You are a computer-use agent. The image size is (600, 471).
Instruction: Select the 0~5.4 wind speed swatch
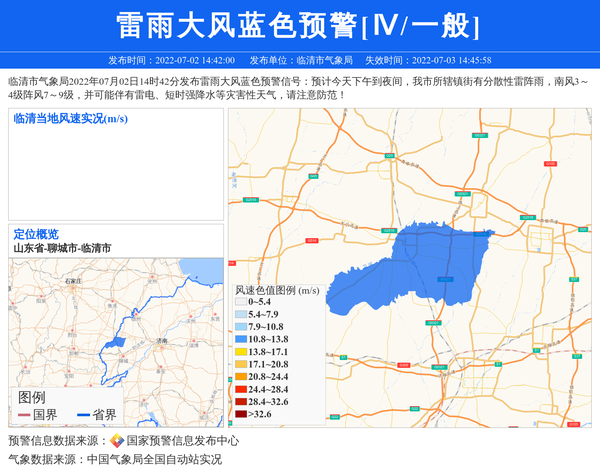[x=241, y=301]
